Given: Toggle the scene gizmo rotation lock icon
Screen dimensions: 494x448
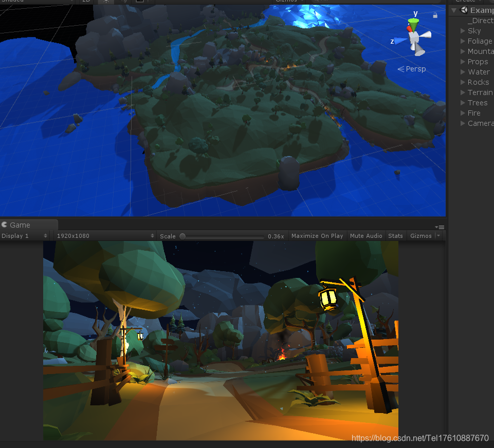Looking at the screenshot, I should click(x=435, y=15).
